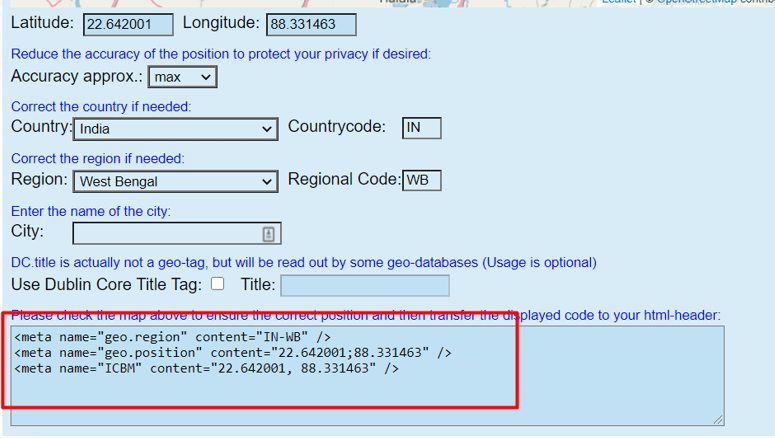Click into the Latitude field
The image size is (775, 438).
click(x=128, y=24)
